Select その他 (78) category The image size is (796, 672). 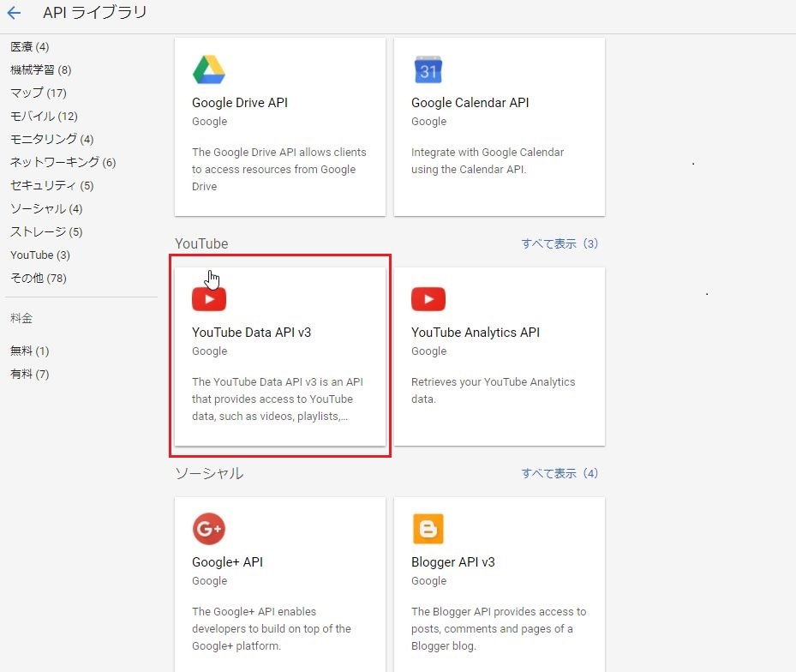pos(38,279)
